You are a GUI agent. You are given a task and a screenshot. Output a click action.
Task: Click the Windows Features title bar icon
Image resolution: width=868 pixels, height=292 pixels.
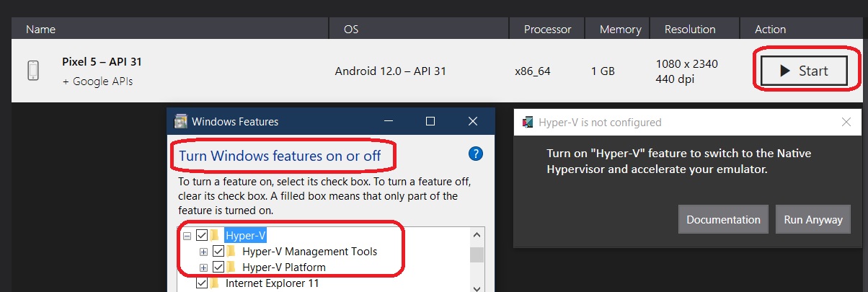[x=180, y=122]
